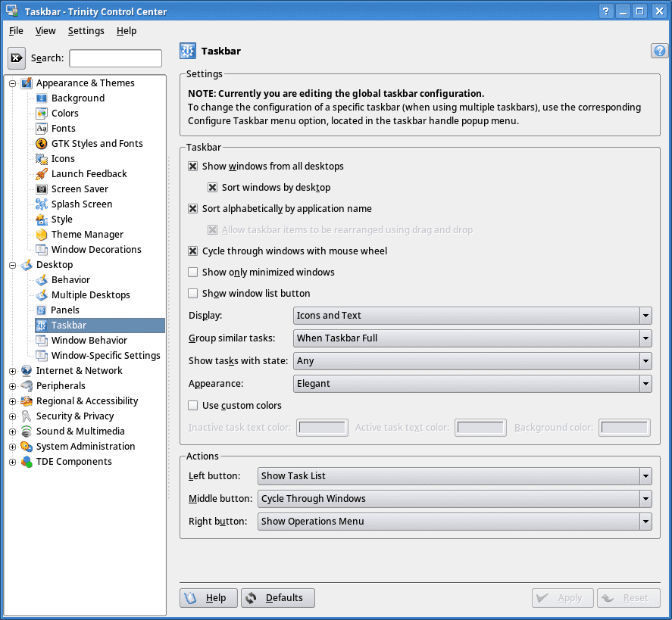
Task: Open the Left button action dropdown
Action: coord(455,476)
